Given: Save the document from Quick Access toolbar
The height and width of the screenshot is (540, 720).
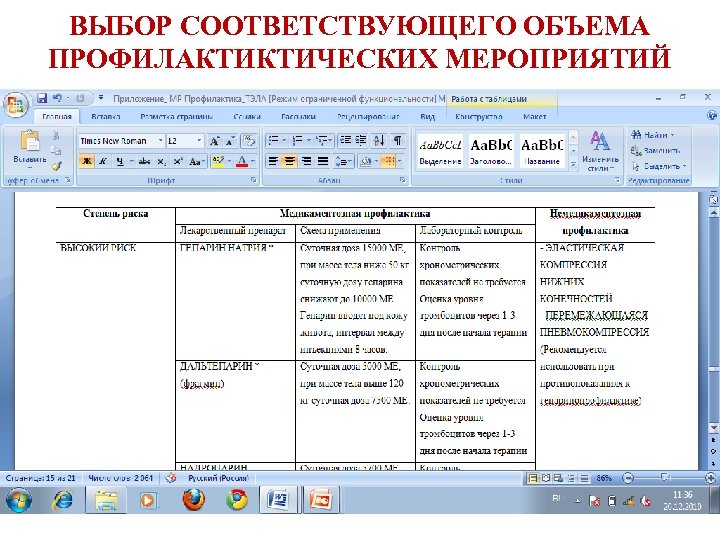Looking at the screenshot, I should [x=42, y=98].
